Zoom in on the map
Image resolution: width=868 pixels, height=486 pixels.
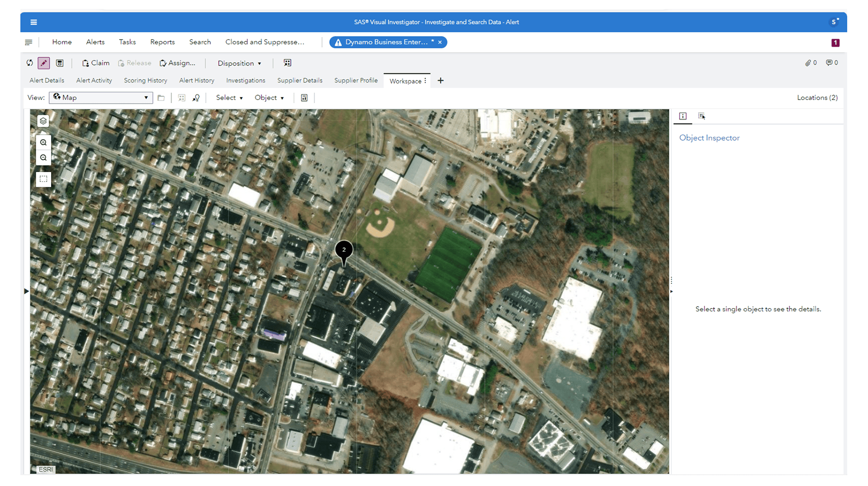(x=43, y=142)
